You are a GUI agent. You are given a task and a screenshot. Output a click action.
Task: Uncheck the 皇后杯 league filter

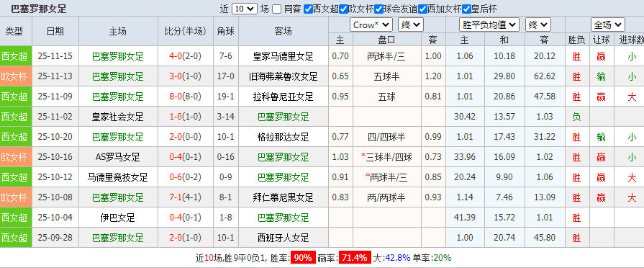point(466,9)
